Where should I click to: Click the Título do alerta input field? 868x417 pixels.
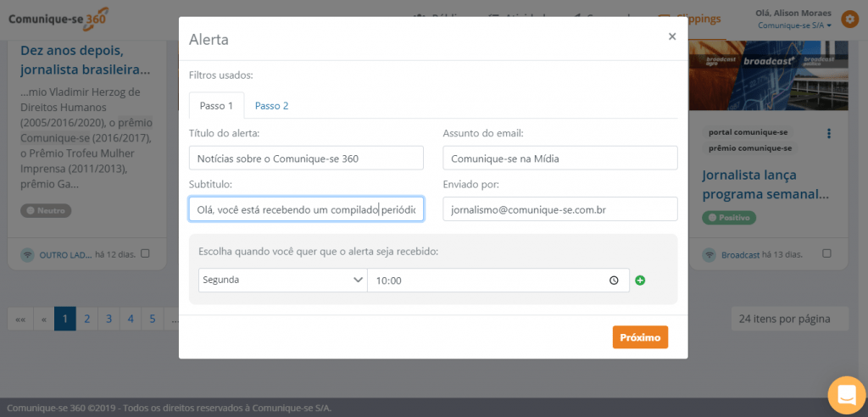pos(306,158)
